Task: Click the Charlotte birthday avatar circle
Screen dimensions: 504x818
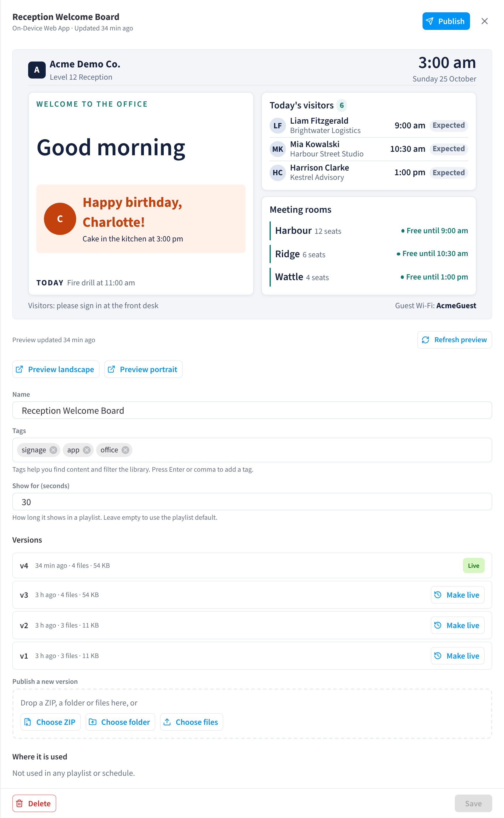Action: 60,219
